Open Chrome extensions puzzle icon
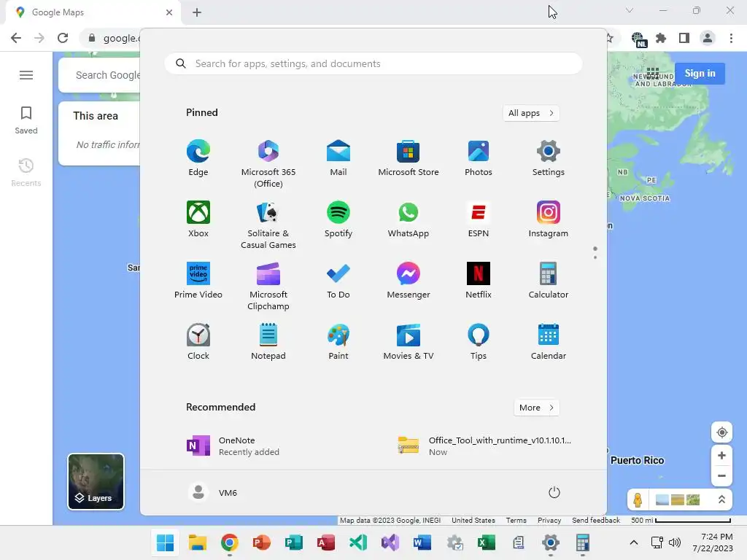This screenshot has width=747, height=560. tap(661, 38)
